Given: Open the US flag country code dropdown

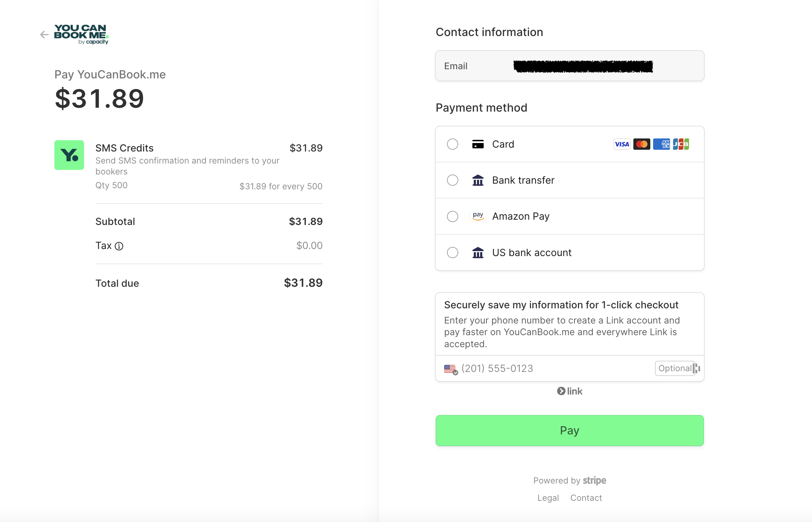Looking at the screenshot, I should coord(451,369).
